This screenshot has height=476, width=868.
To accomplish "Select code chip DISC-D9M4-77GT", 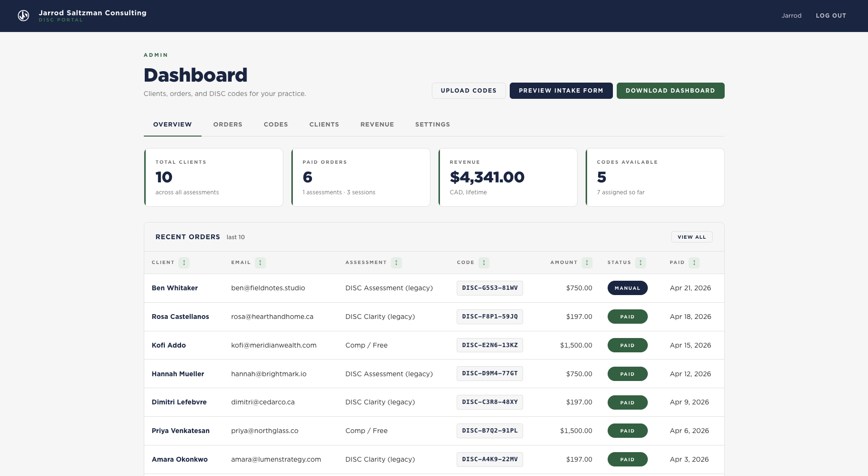I will 490,373.
